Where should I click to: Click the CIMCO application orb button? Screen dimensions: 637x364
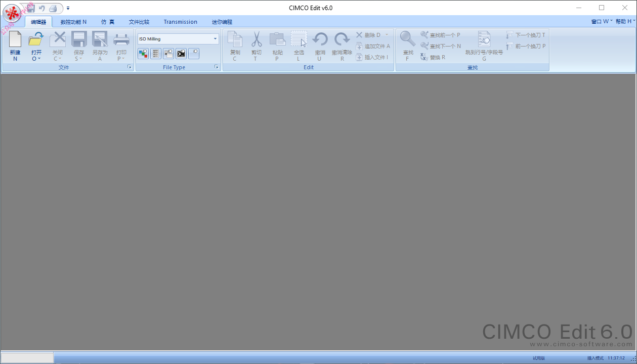(12, 13)
